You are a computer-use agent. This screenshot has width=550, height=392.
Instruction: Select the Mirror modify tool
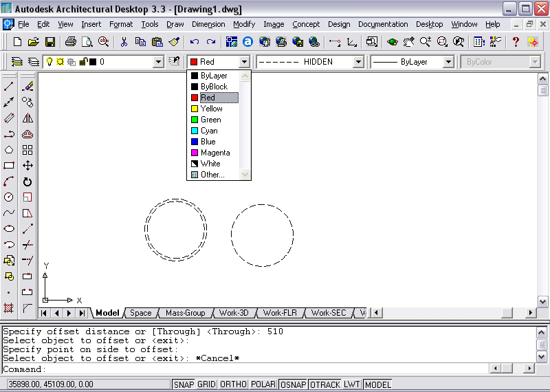(27, 118)
